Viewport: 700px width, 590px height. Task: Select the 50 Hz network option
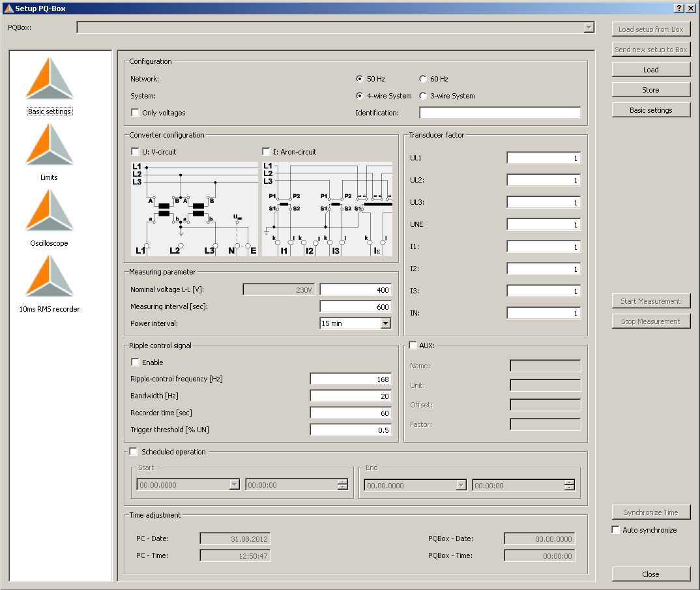(359, 79)
